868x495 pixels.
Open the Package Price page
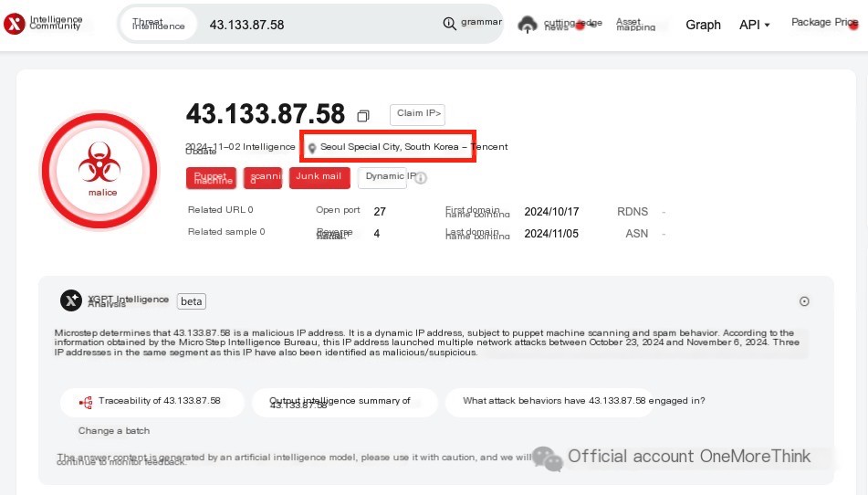coord(825,22)
